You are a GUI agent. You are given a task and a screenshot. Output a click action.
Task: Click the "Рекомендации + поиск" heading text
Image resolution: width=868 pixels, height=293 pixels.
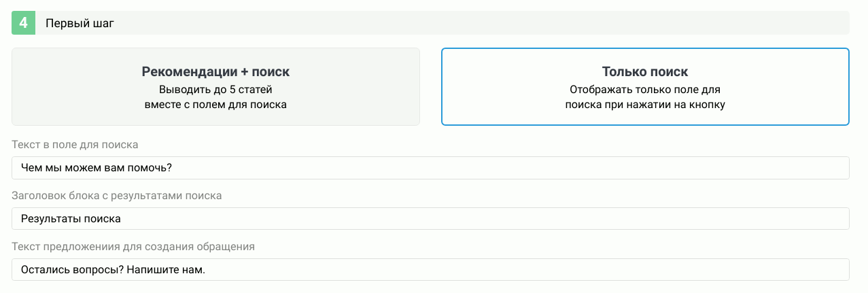pos(215,71)
